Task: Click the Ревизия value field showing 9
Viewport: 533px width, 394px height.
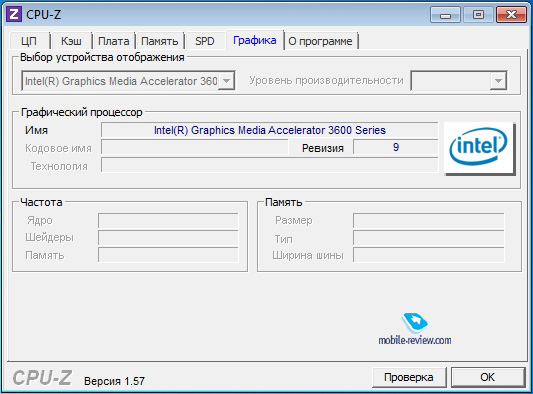Action: point(396,147)
